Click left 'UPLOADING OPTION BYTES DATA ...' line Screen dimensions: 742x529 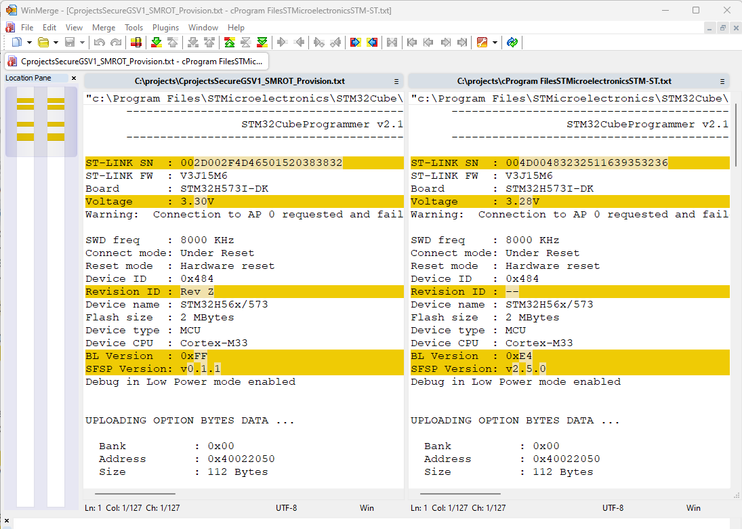190,421
